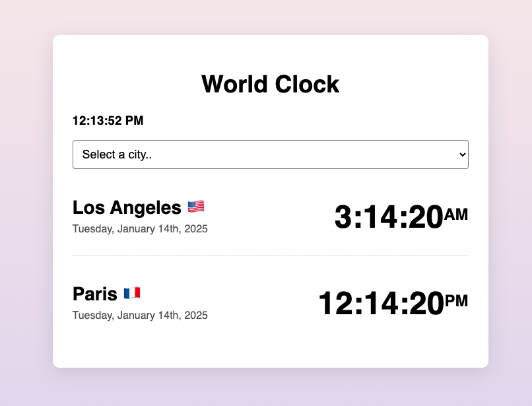Screen dimensions: 532x406
Task: Expand the Select a city combo box
Action: pos(270,154)
